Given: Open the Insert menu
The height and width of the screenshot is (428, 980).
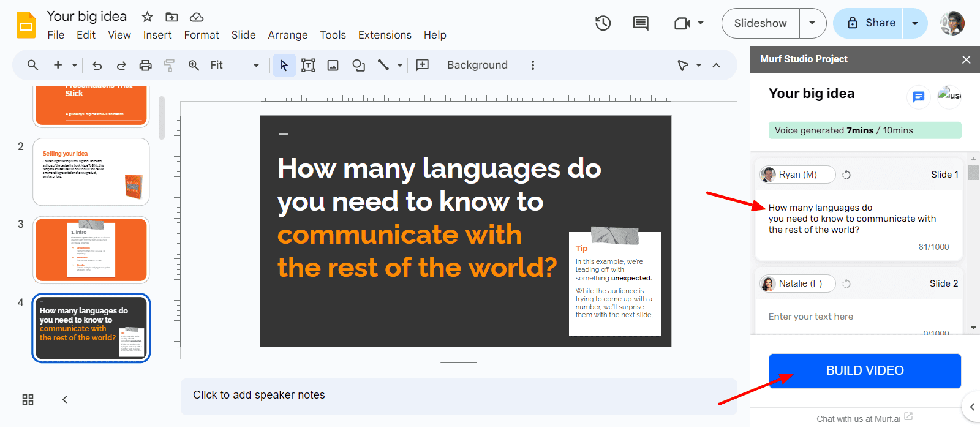Looking at the screenshot, I should (157, 35).
